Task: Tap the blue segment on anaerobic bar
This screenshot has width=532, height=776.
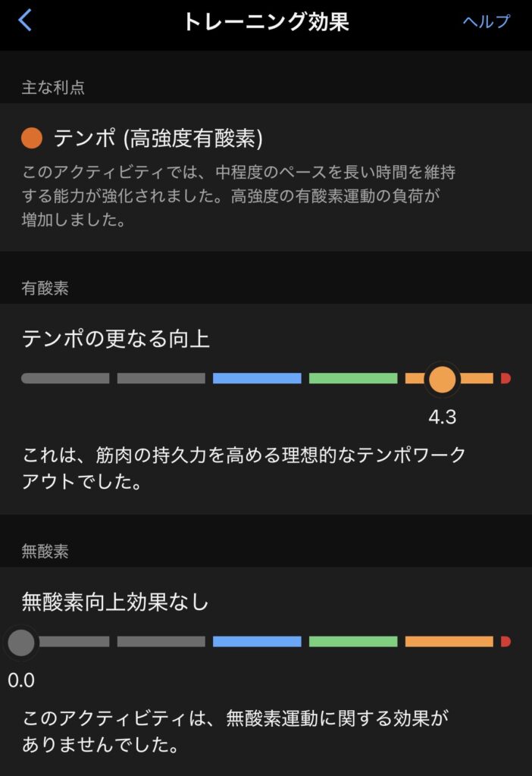Action: coord(257,642)
